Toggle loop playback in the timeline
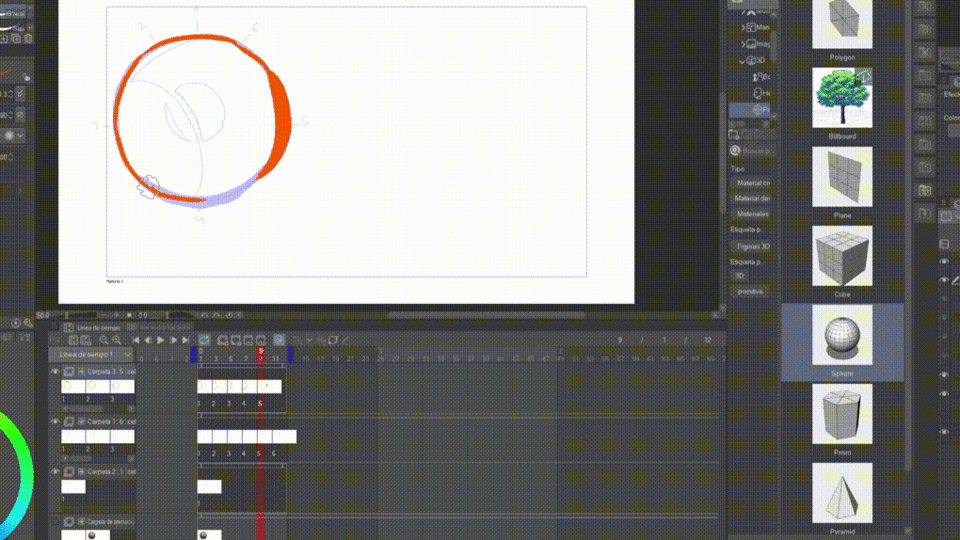 (204, 340)
